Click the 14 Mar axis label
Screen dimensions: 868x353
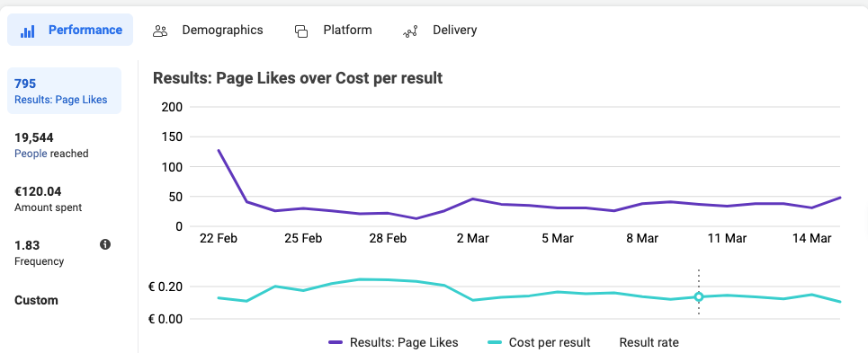tap(811, 239)
